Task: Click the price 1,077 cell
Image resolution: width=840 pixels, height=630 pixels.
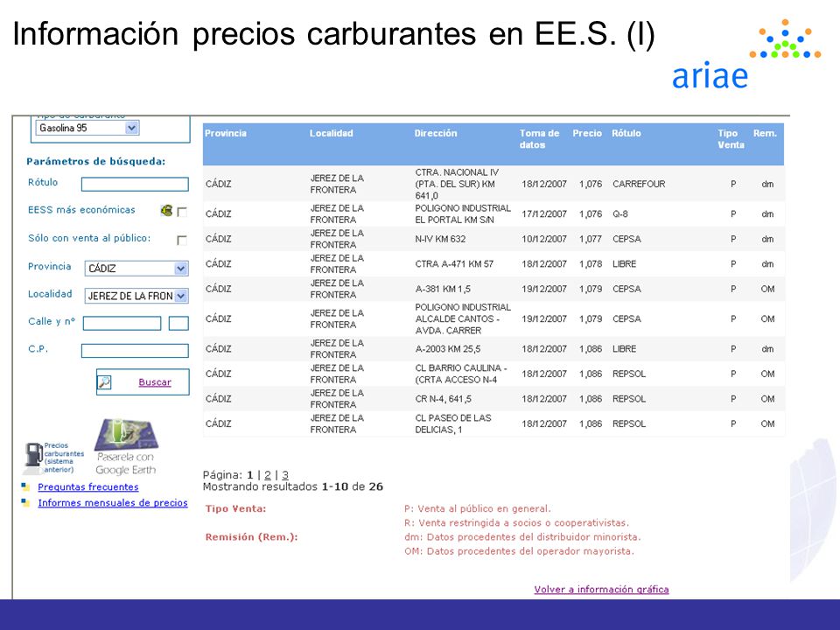Action: tap(591, 239)
